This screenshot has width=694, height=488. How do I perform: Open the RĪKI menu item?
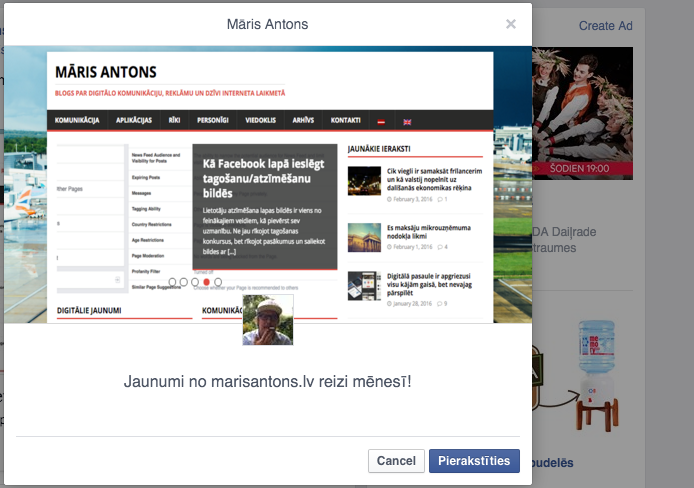click(174, 120)
